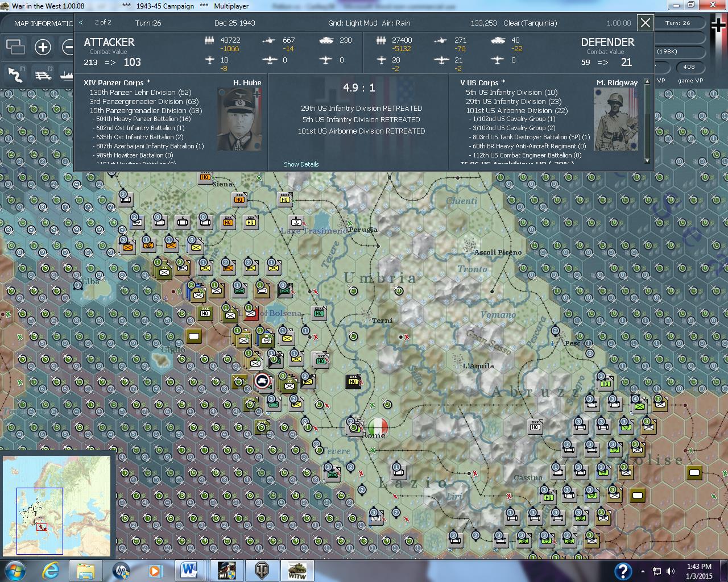
Task: Click the taskbar help question mark icon
Action: pyautogui.click(x=623, y=571)
